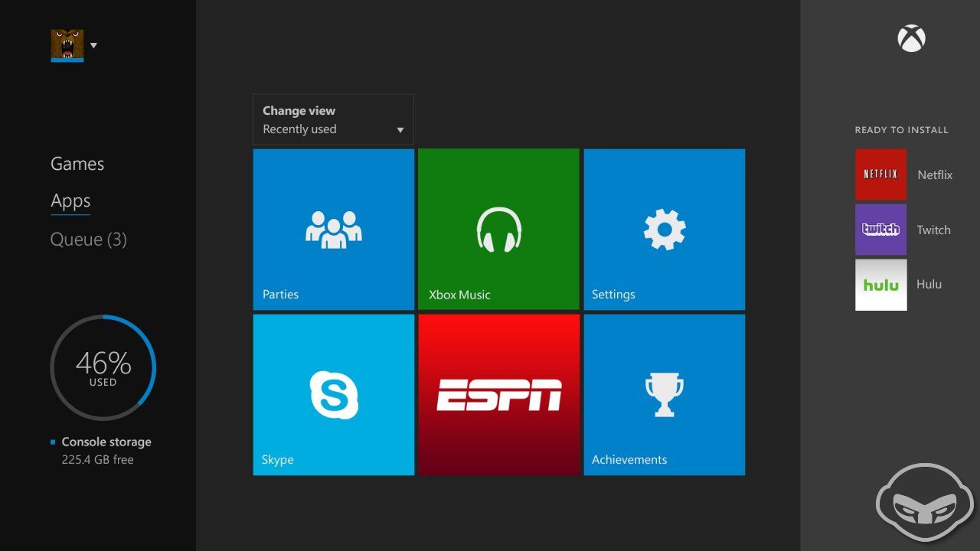Click the Xbox logo in top right
Image resolution: width=980 pixels, height=551 pixels.
(x=911, y=39)
